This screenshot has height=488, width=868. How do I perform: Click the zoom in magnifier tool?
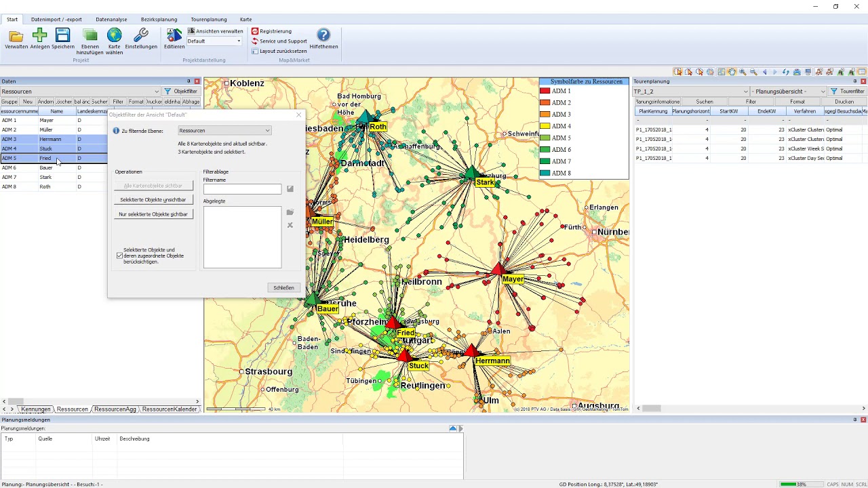click(743, 72)
